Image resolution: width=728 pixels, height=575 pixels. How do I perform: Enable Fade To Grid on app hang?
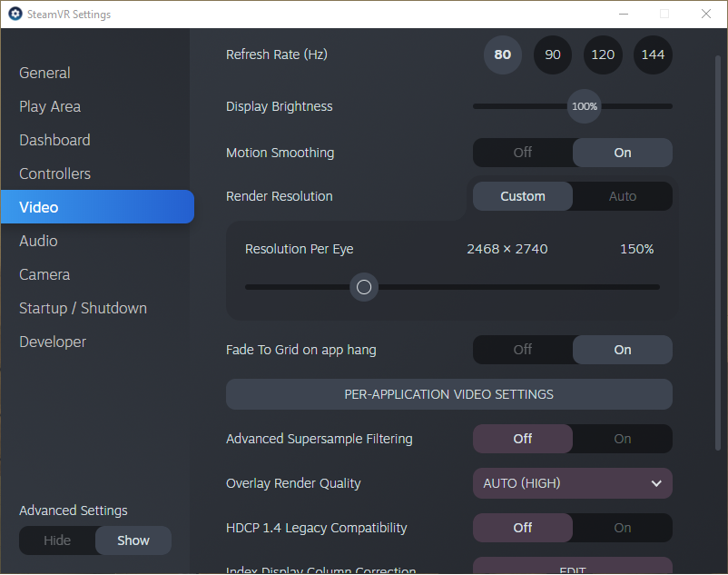tap(623, 350)
